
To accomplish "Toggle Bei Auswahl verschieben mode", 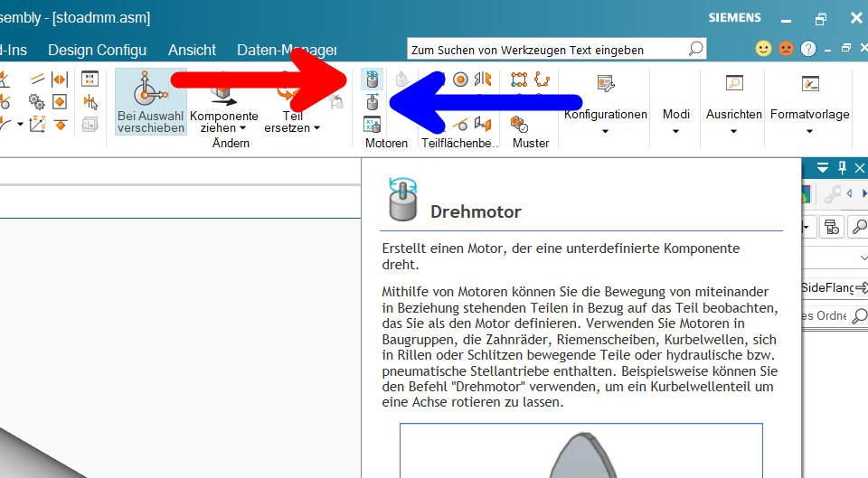I will pos(151,102).
